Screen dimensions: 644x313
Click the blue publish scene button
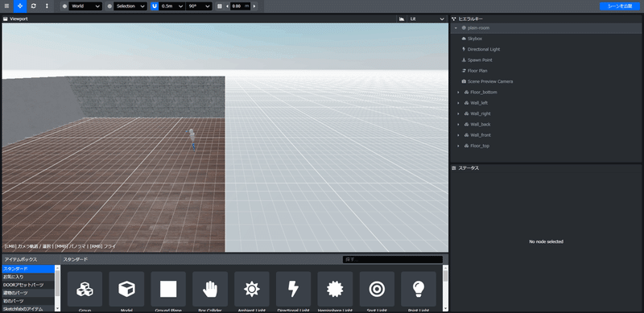click(620, 6)
